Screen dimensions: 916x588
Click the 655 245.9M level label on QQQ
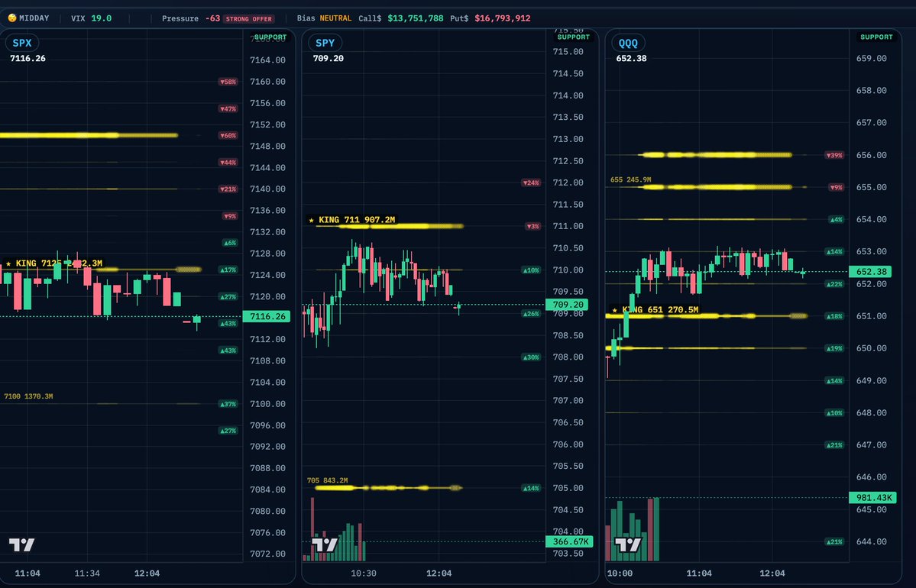(x=630, y=180)
